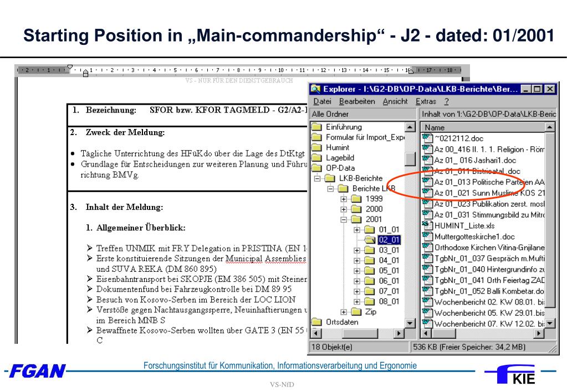567x392 pixels.
Task: Select the Humint folder icon
Action: 317,147
